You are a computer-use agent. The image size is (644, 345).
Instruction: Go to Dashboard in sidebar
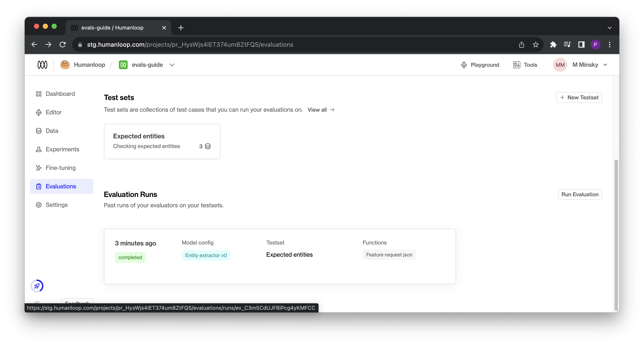point(60,94)
